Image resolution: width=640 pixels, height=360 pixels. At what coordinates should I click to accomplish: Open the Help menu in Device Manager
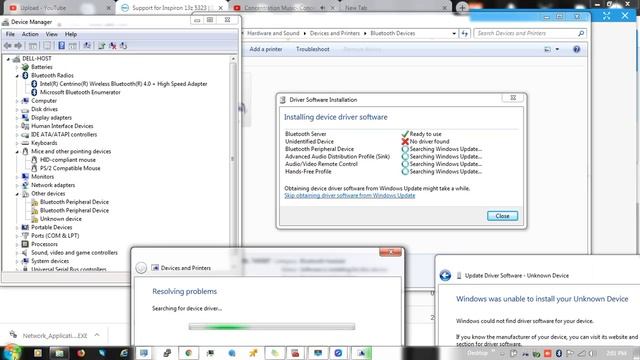click(x=71, y=34)
